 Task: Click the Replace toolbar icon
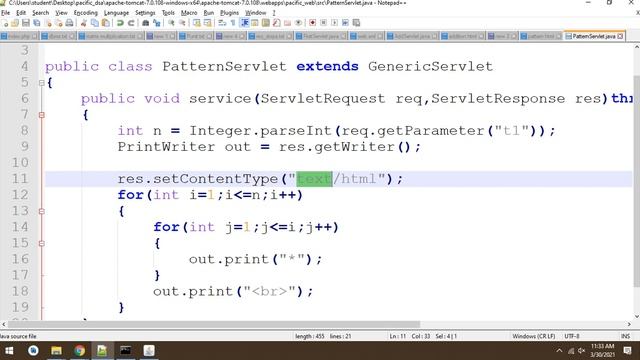[x=156, y=23]
